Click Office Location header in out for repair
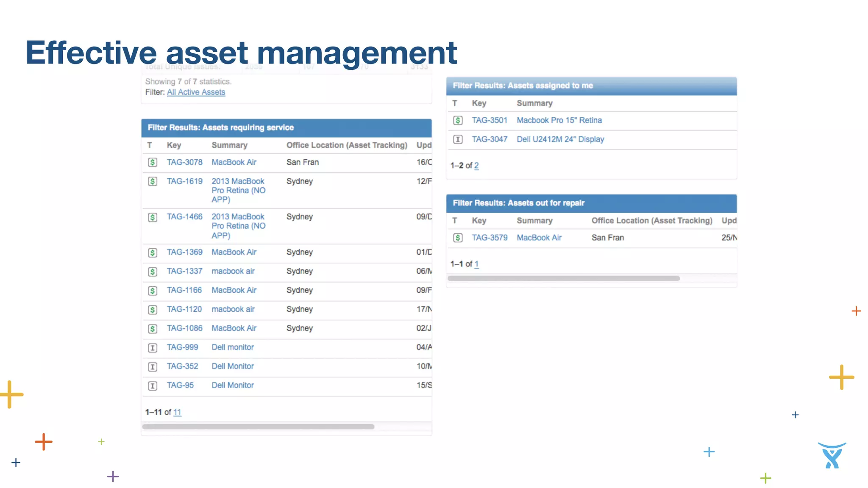This screenshot has height=488, width=868. [652, 221]
